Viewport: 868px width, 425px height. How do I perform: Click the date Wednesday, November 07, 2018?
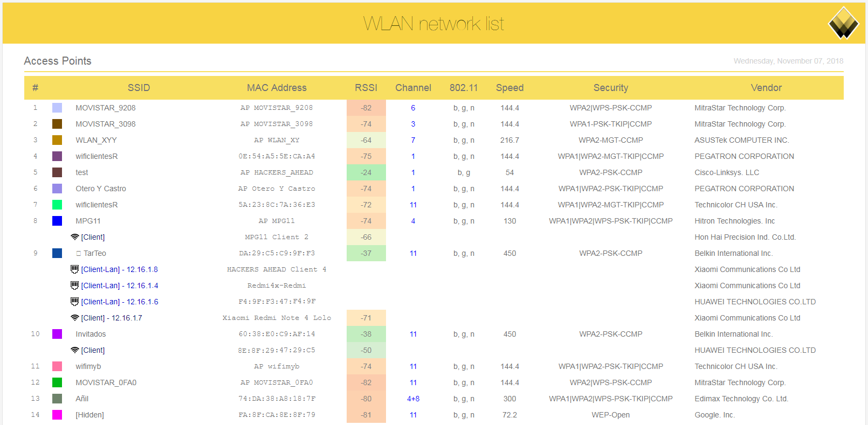(x=788, y=61)
